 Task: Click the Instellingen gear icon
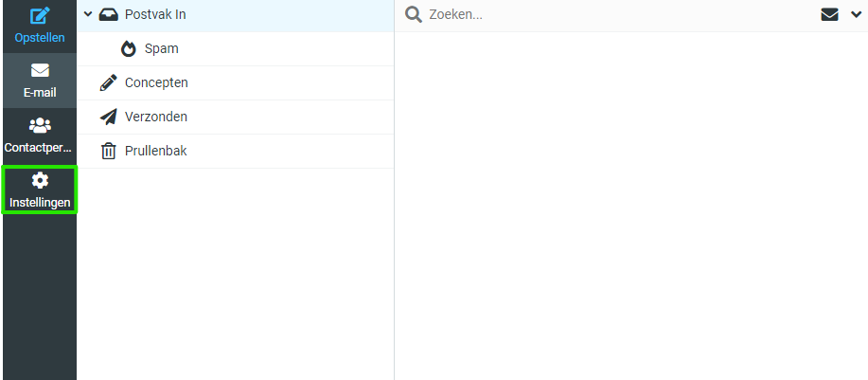40,180
